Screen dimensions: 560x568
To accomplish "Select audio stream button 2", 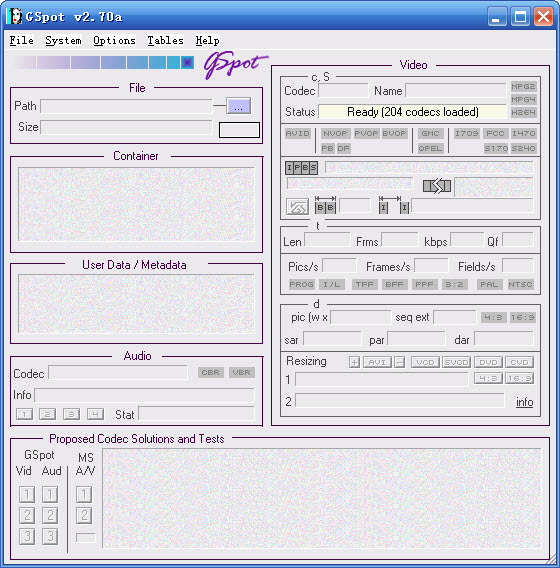I will point(47,414).
